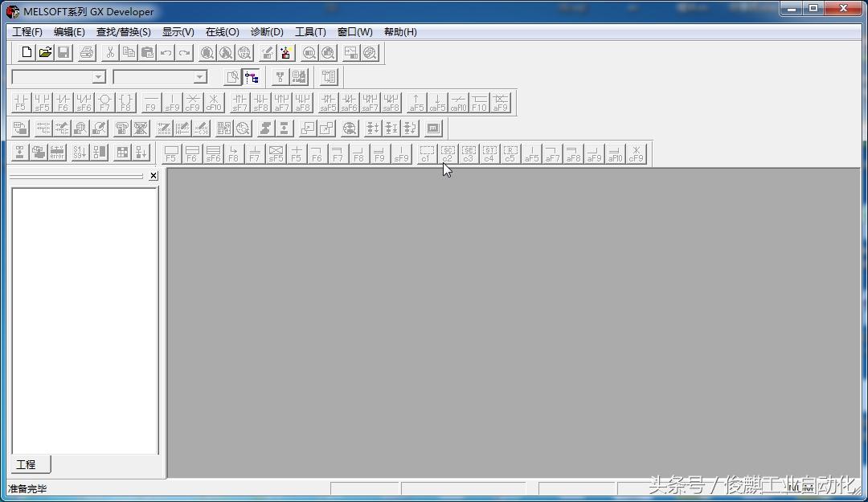
Task: Insert rising pulse contact using sF7
Action: (240, 102)
